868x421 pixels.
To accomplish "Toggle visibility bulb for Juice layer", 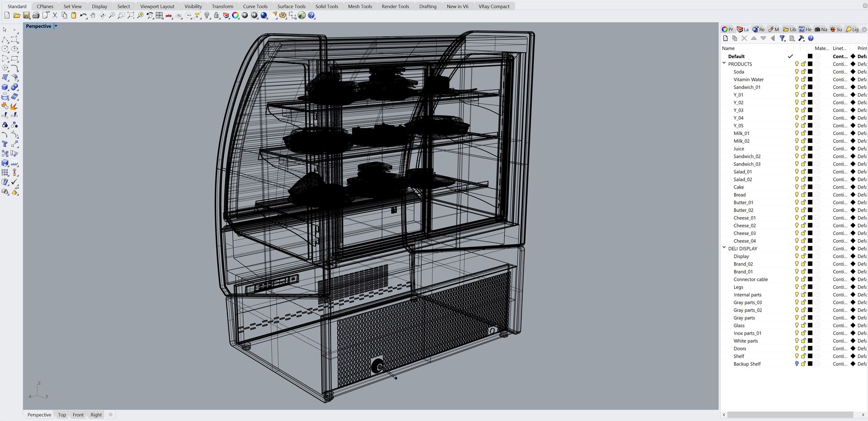I will [x=797, y=148].
